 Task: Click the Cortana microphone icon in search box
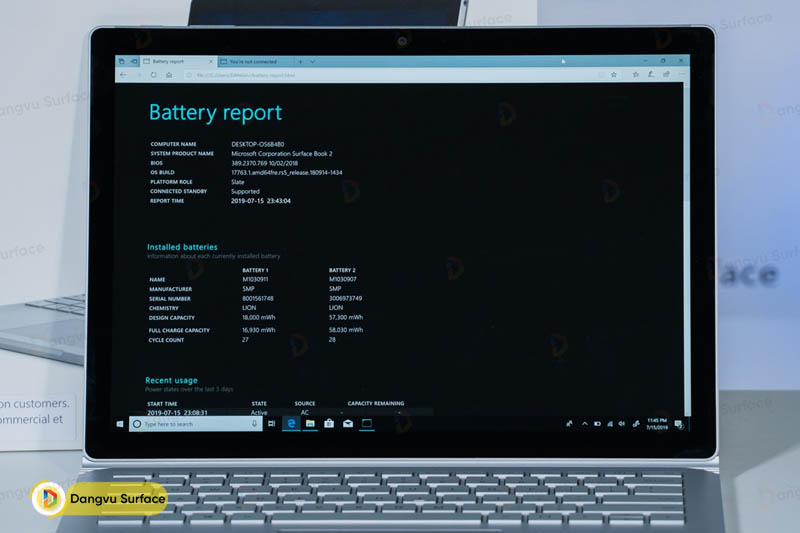click(x=254, y=424)
